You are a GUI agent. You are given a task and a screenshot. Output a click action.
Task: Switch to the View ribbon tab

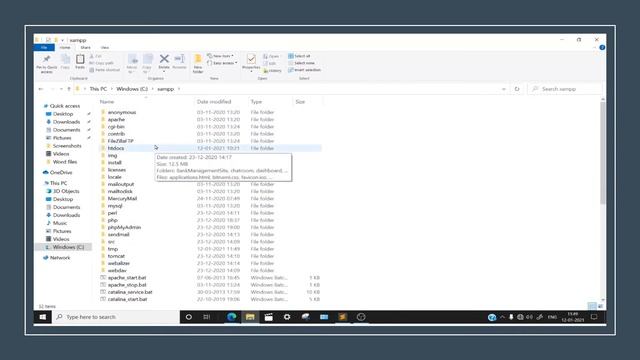point(105,47)
